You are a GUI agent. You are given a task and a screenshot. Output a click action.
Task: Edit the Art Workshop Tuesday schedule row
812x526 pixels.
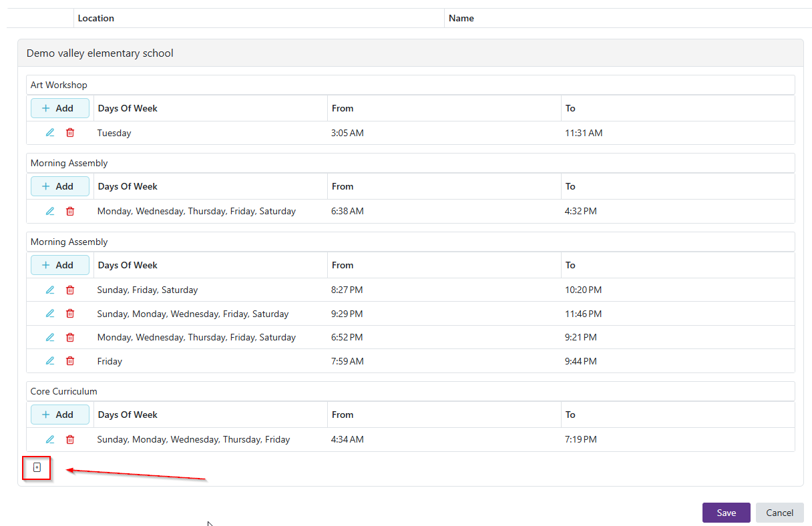pos(50,133)
